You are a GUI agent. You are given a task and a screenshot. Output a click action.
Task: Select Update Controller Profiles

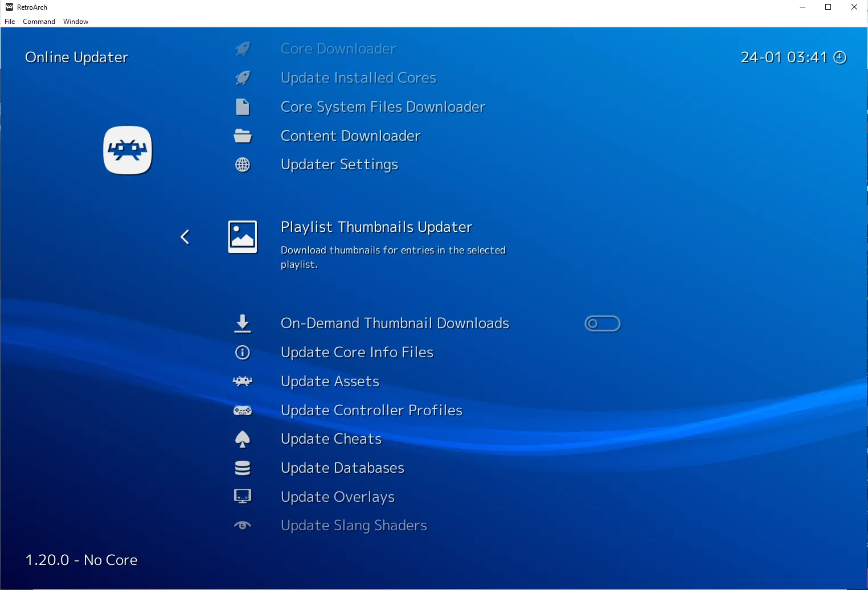coord(371,411)
